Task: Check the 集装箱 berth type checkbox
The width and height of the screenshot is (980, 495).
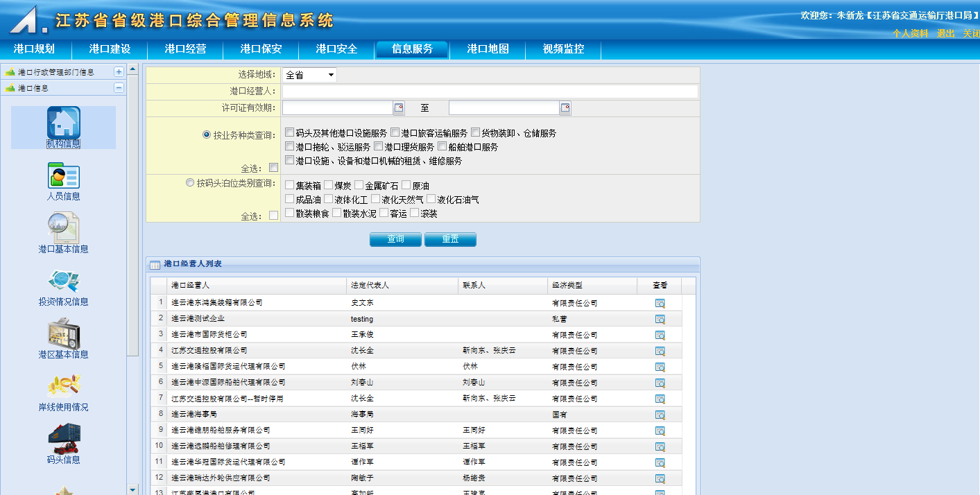Action: 289,185
